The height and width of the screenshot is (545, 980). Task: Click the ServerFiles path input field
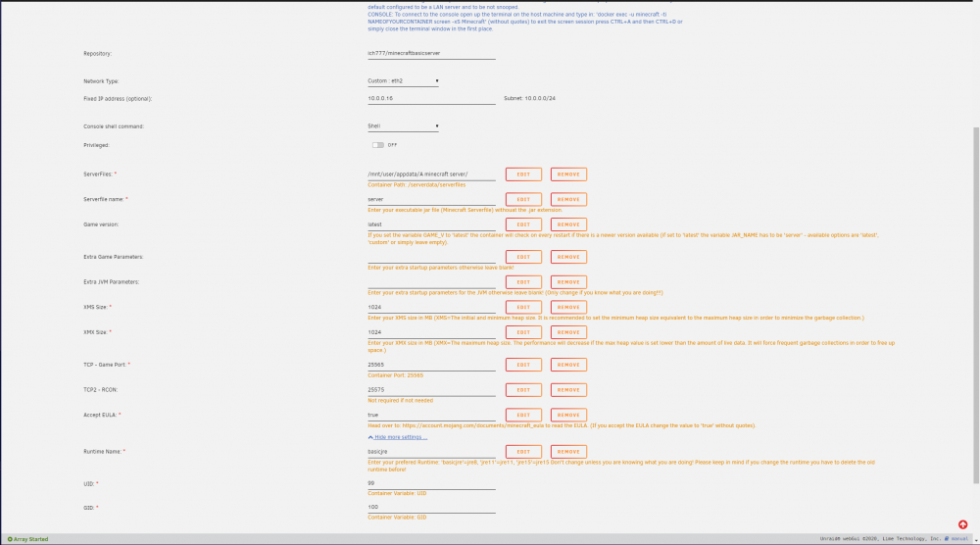431,174
